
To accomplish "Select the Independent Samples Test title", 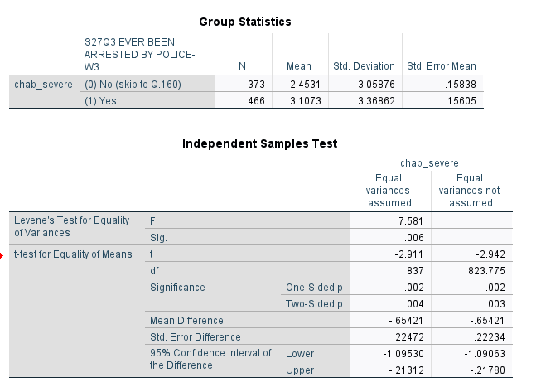I will (x=260, y=143).
